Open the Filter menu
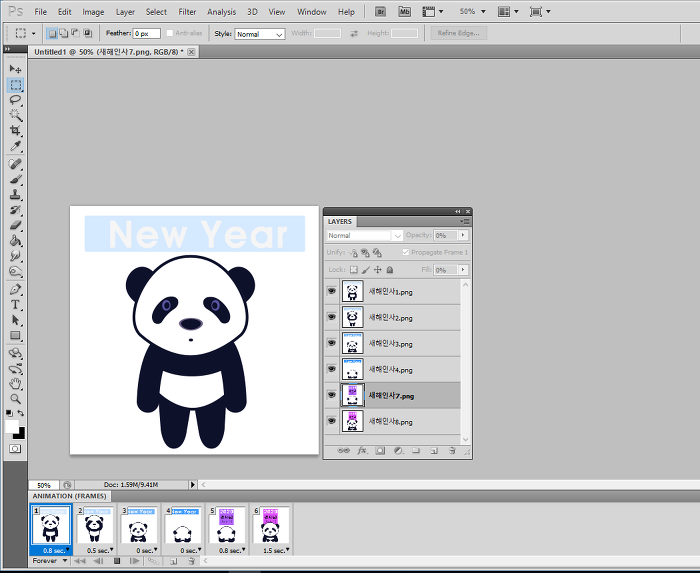 (187, 12)
